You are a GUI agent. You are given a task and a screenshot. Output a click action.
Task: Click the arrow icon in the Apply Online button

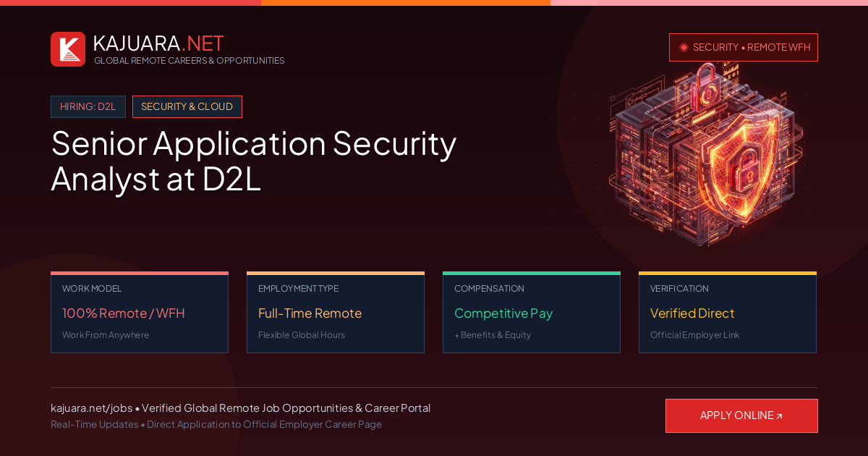tap(780, 416)
